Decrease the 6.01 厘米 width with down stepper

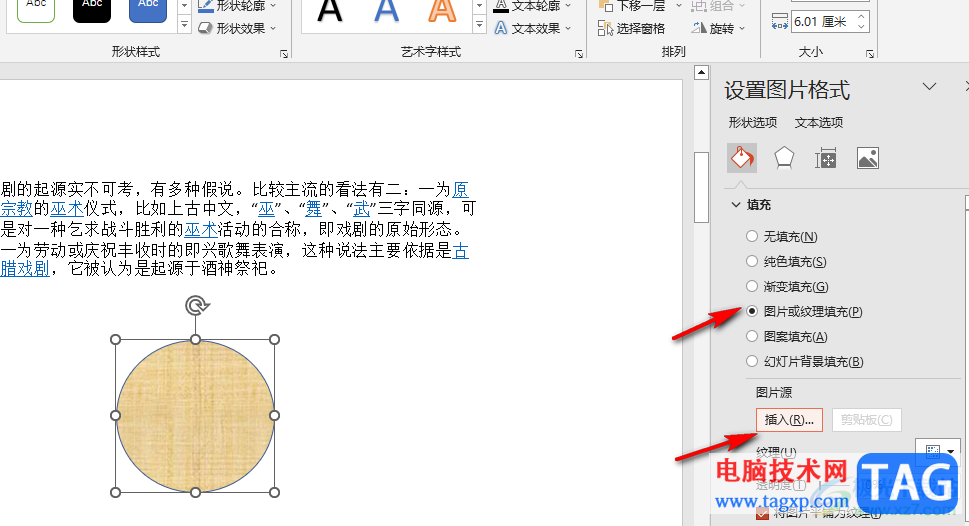tap(861, 27)
